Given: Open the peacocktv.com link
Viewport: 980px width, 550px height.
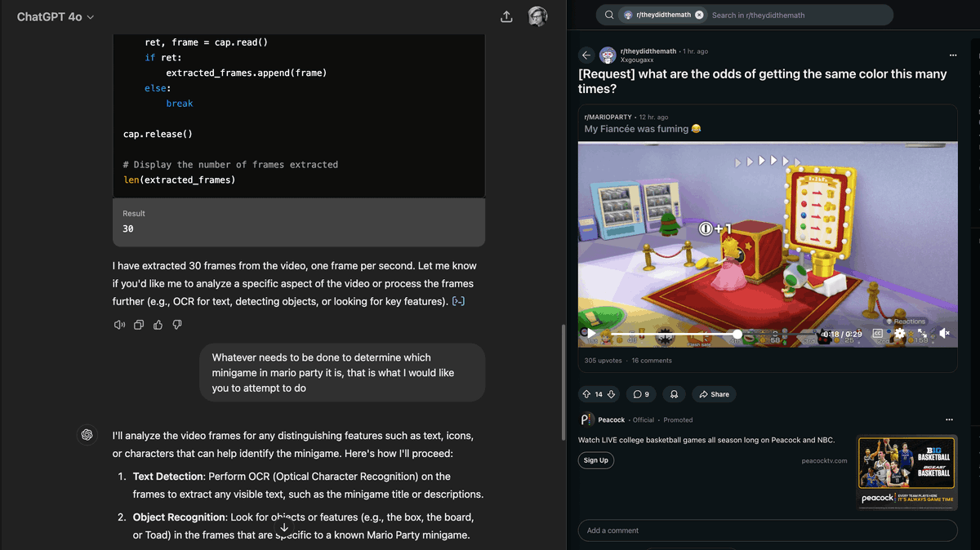Looking at the screenshot, I should 824,460.
